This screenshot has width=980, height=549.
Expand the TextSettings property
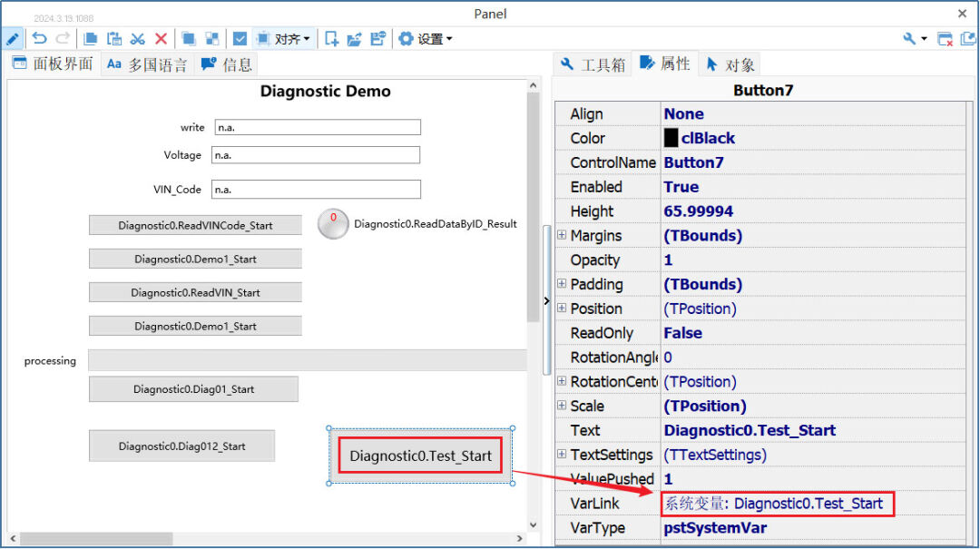(x=562, y=455)
